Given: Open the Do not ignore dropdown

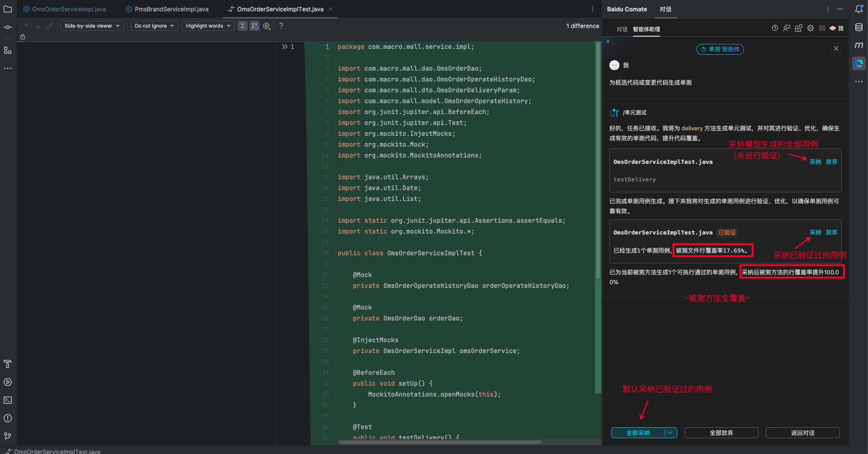Looking at the screenshot, I should (154, 26).
